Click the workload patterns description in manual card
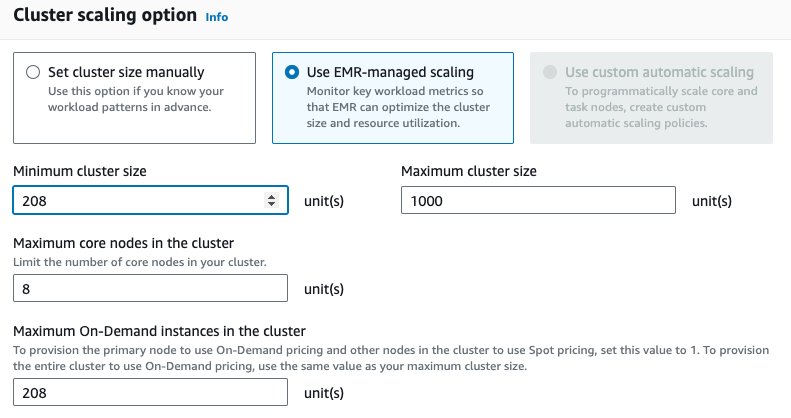The width and height of the screenshot is (791, 418). [136, 99]
